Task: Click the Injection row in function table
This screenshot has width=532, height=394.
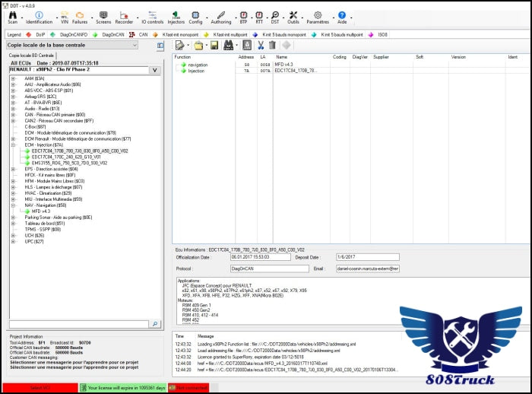Action: click(x=196, y=71)
